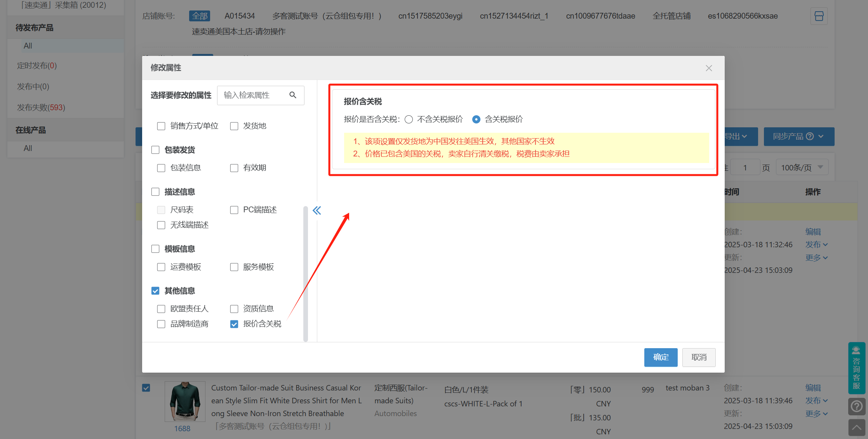Click 编辑 link for the dress shirt row
This screenshot has width=868, height=439.
(813, 388)
